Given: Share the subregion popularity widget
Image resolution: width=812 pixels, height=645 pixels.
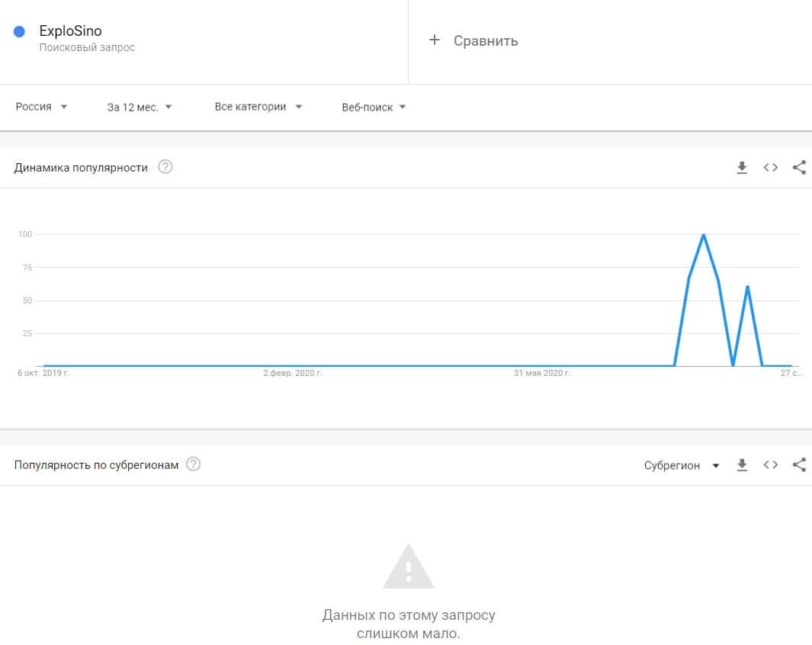Looking at the screenshot, I should click(799, 465).
